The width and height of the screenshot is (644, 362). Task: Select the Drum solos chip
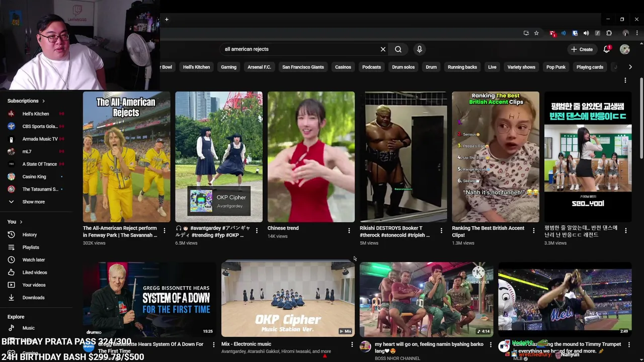click(x=404, y=67)
